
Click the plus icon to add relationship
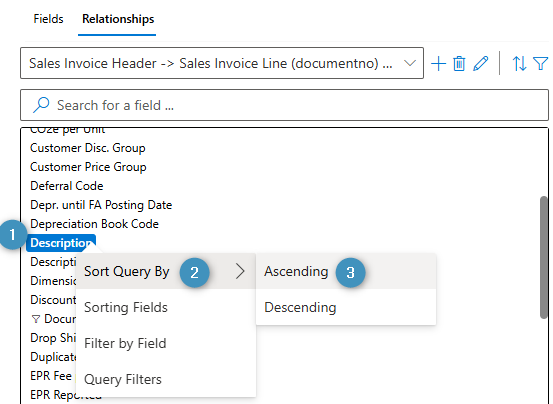point(438,64)
